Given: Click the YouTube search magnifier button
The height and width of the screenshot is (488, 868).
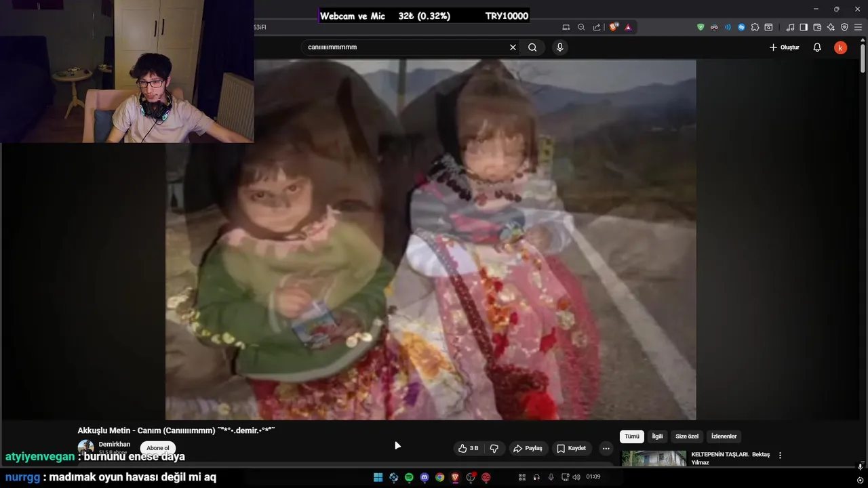Looking at the screenshot, I should [532, 47].
